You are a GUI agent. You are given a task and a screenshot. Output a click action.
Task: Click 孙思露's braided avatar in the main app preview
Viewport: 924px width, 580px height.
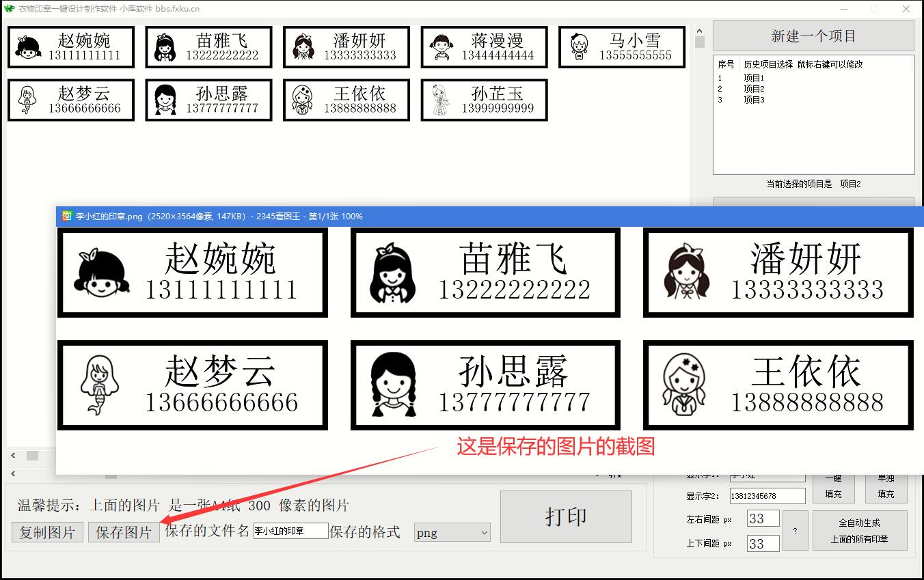click(x=165, y=100)
